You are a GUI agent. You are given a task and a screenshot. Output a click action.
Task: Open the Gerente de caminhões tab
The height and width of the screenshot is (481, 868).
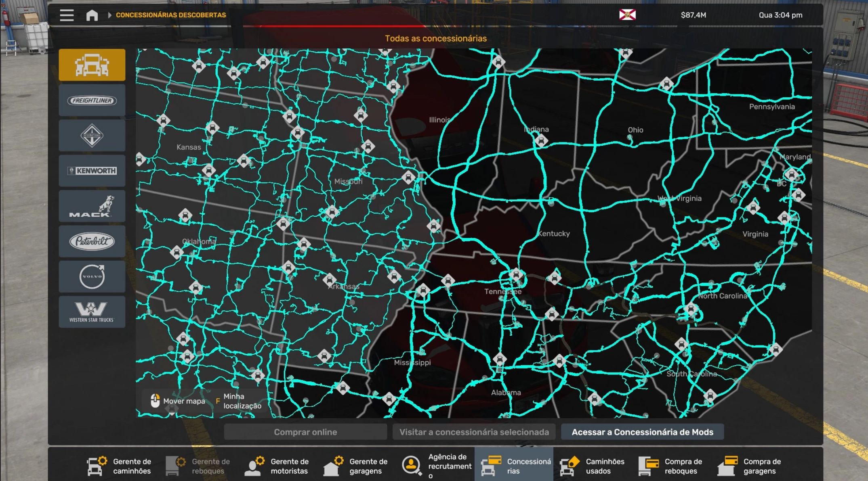120,466
